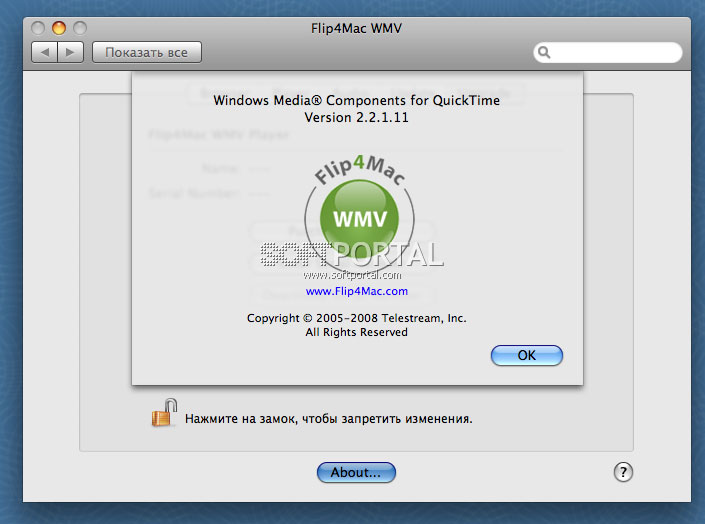Image resolution: width=705 pixels, height=524 pixels.
Task: Minimize the window with the orange button
Action: coord(58,28)
